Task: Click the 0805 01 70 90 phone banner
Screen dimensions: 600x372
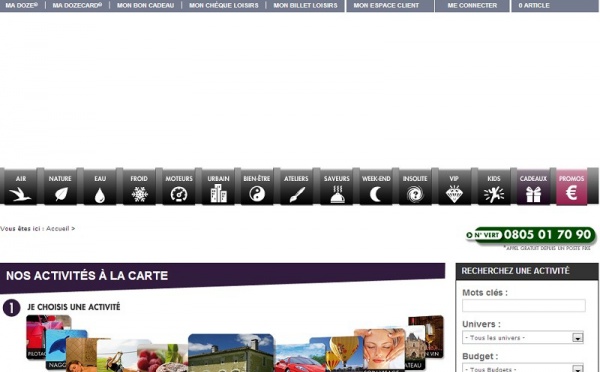Action: (x=531, y=235)
